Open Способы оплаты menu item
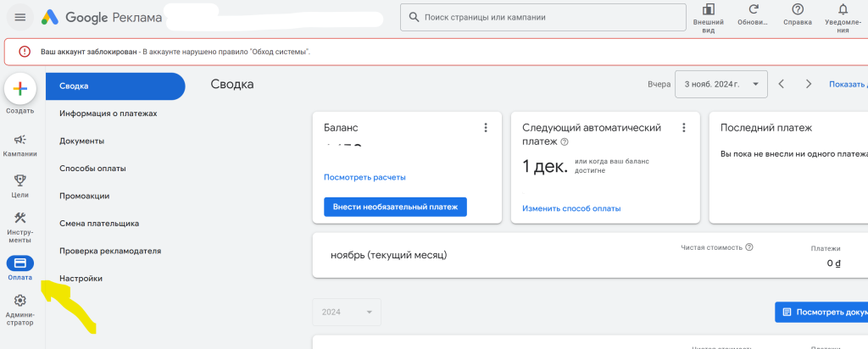 click(x=92, y=168)
